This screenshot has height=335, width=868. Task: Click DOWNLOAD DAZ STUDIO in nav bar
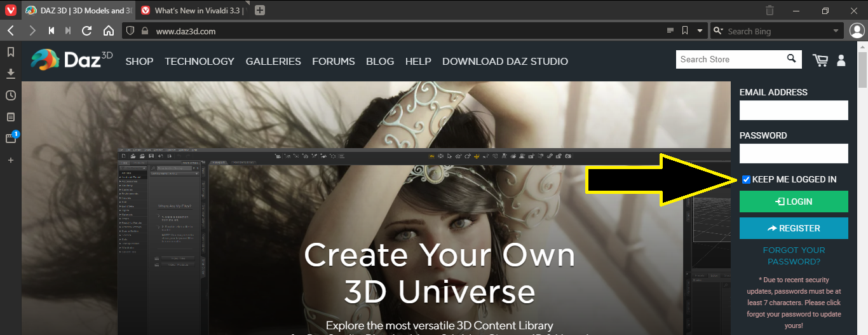tap(505, 62)
